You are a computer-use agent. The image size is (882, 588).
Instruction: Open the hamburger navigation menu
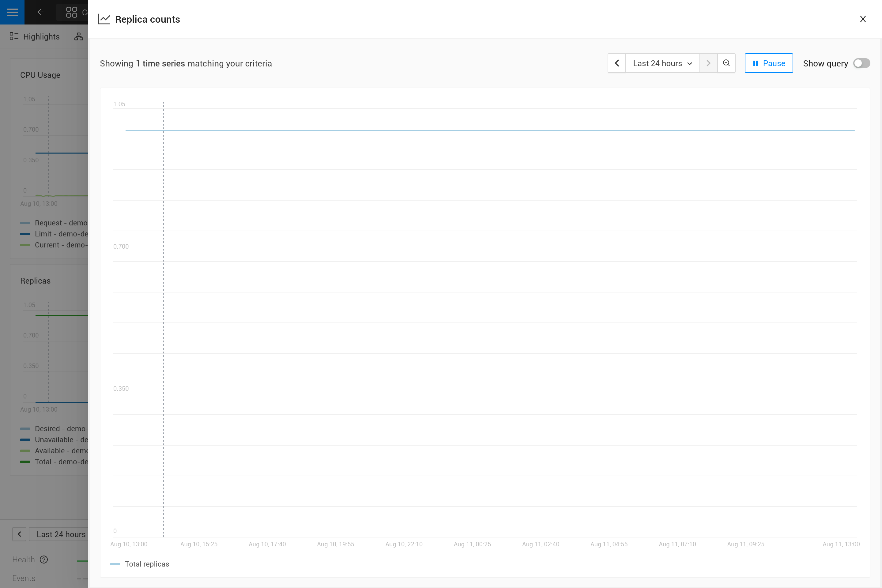(x=12, y=12)
